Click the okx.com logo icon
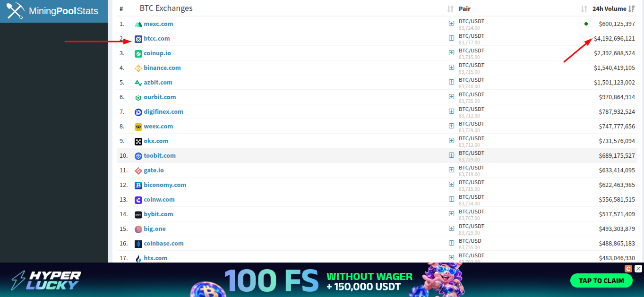This screenshot has width=644, height=297. tap(138, 141)
